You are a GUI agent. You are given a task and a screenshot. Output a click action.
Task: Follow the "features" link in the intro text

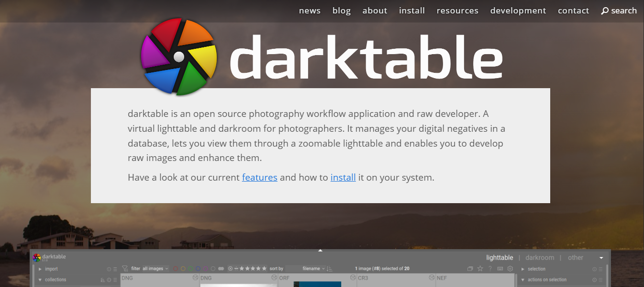260,177
